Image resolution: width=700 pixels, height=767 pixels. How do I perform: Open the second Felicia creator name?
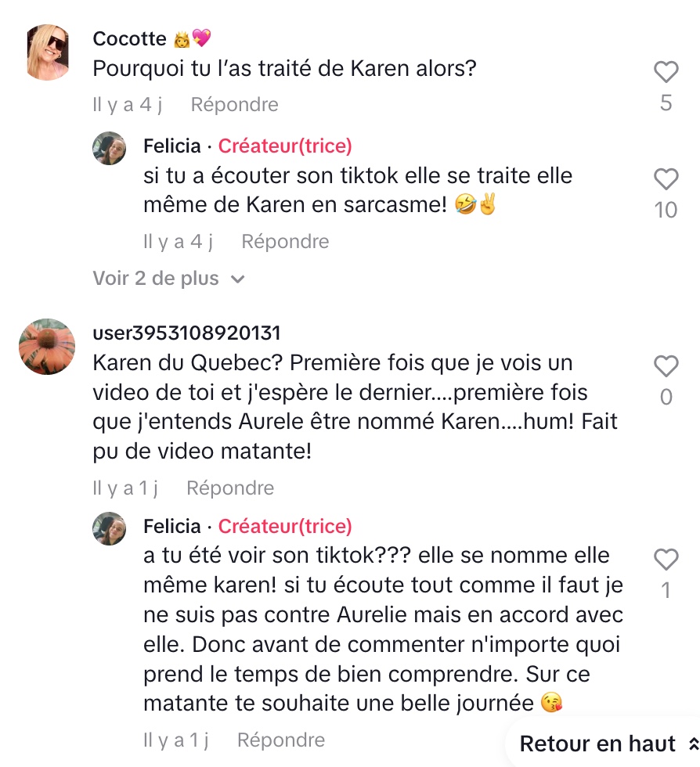point(171,526)
